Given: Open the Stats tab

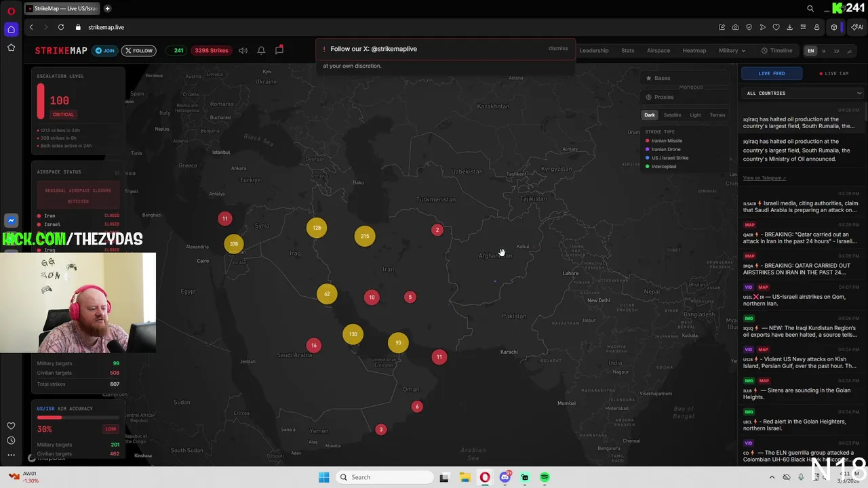Looking at the screenshot, I should (628, 50).
